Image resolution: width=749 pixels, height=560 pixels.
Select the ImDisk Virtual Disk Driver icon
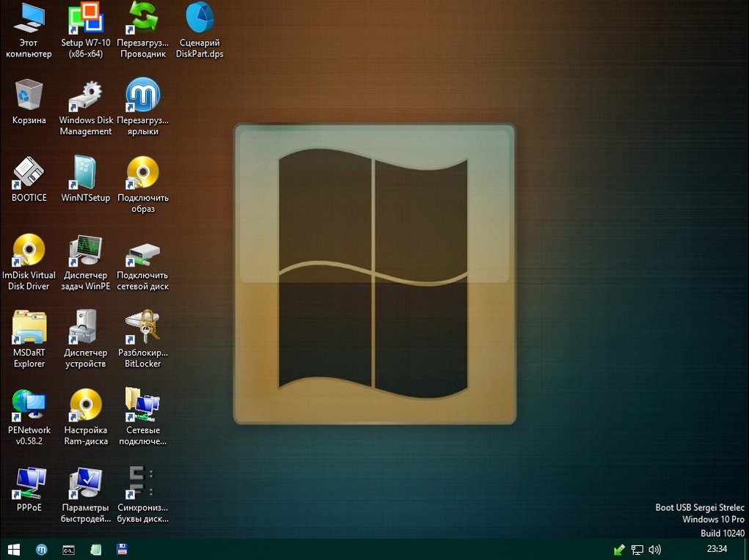29,262
